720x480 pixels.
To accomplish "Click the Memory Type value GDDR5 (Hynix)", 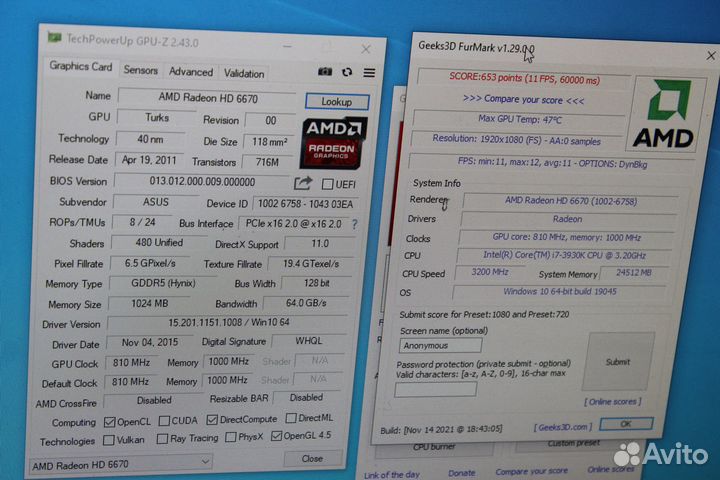I will (x=163, y=283).
